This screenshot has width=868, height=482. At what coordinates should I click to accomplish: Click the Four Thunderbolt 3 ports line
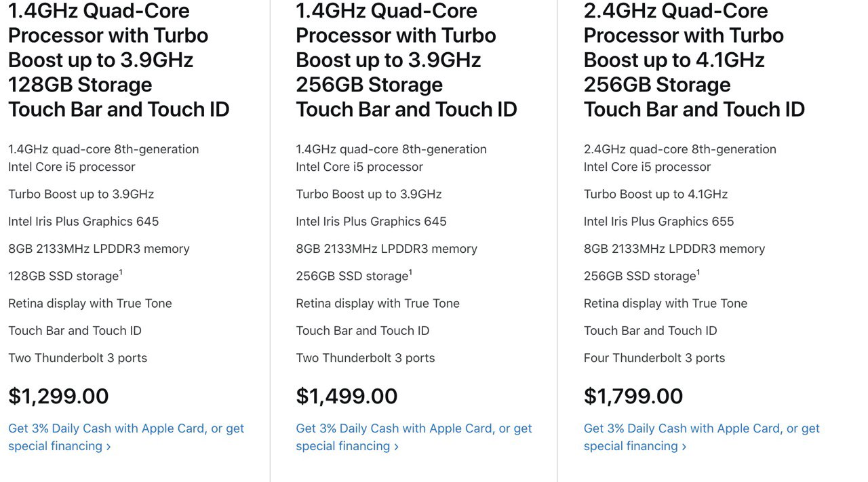pos(654,358)
